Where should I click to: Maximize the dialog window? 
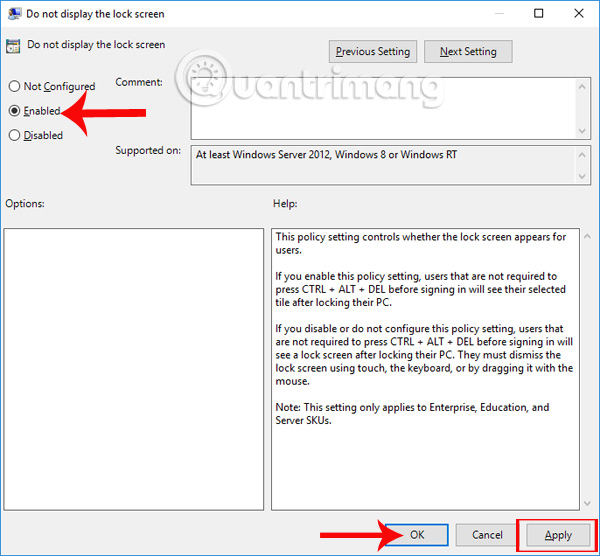(x=538, y=13)
